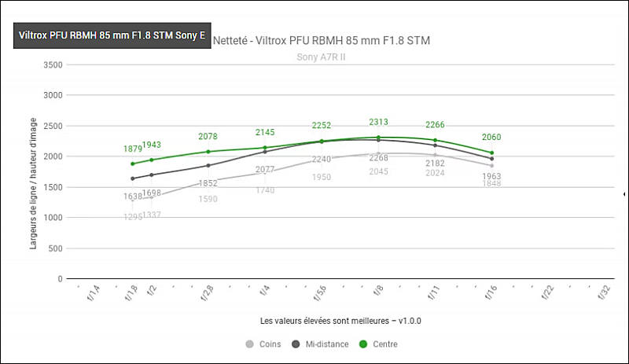
Task: Click the Mi-distance value label 2240
Action: point(322,160)
